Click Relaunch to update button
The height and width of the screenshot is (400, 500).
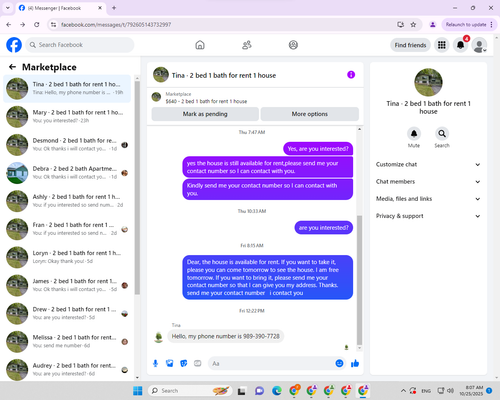click(x=469, y=25)
